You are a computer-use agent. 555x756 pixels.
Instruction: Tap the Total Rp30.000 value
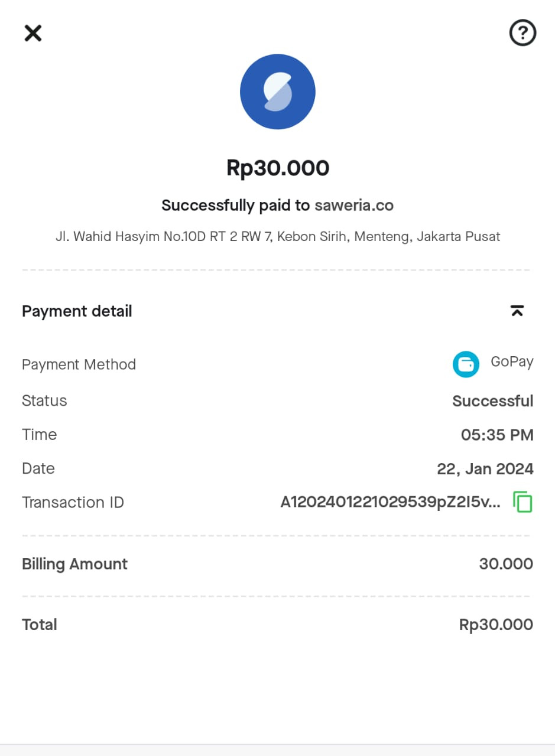[x=496, y=625]
